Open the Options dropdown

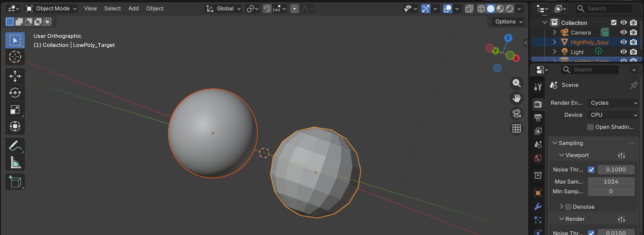tap(508, 22)
